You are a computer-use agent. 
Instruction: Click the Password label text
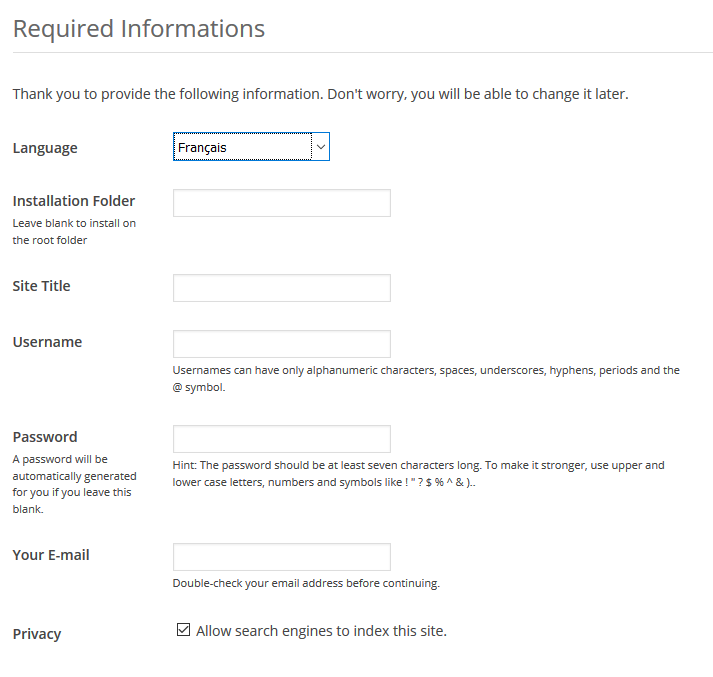(x=45, y=437)
